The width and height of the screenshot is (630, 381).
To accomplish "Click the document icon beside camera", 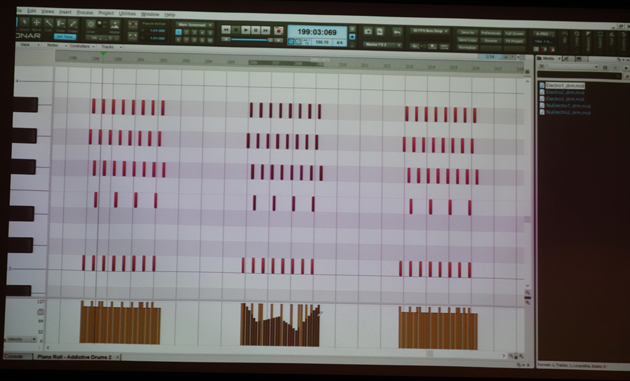I will pyautogui.click(x=380, y=31).
